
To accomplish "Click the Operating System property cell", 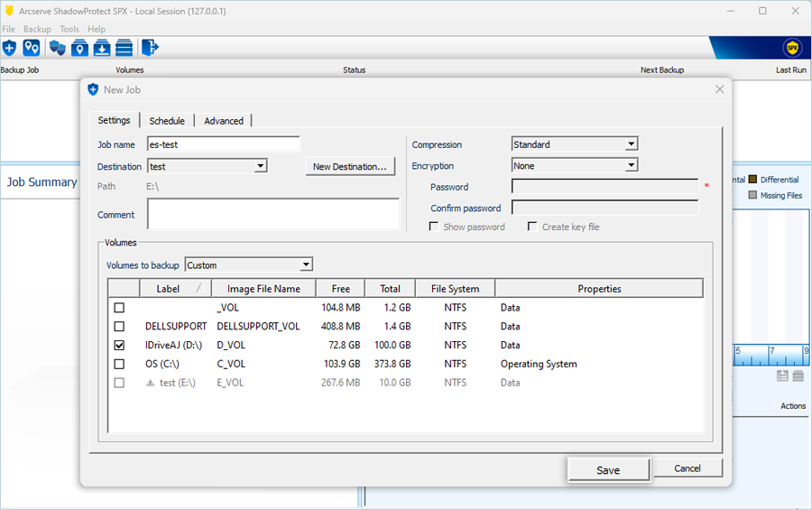I will [x=539, y=364].
